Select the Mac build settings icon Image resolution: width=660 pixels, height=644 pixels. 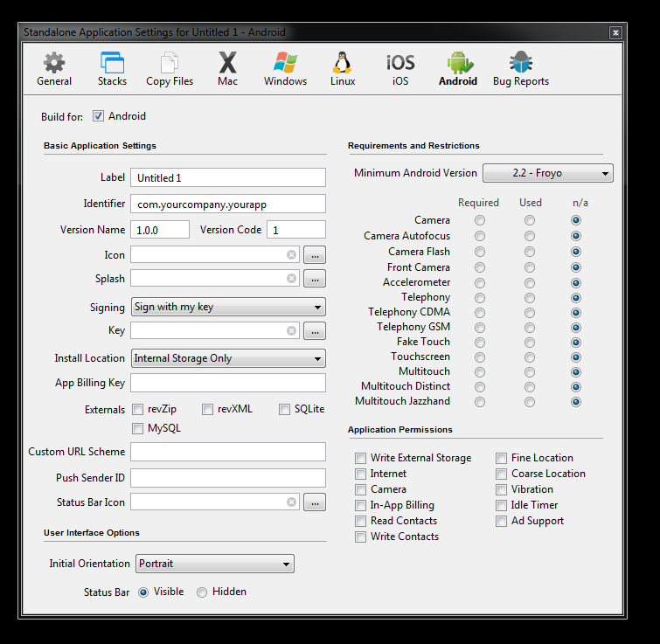click(227, 69)
